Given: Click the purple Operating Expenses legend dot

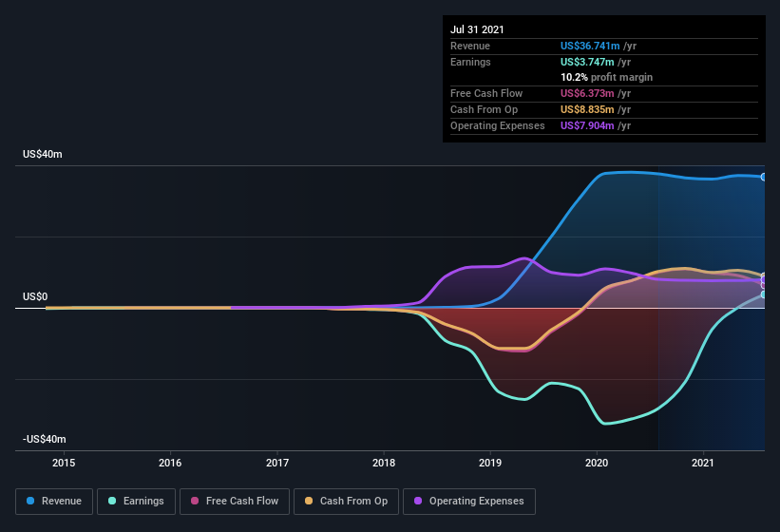Looking at the screenshot, I should (x=418, y=501).
